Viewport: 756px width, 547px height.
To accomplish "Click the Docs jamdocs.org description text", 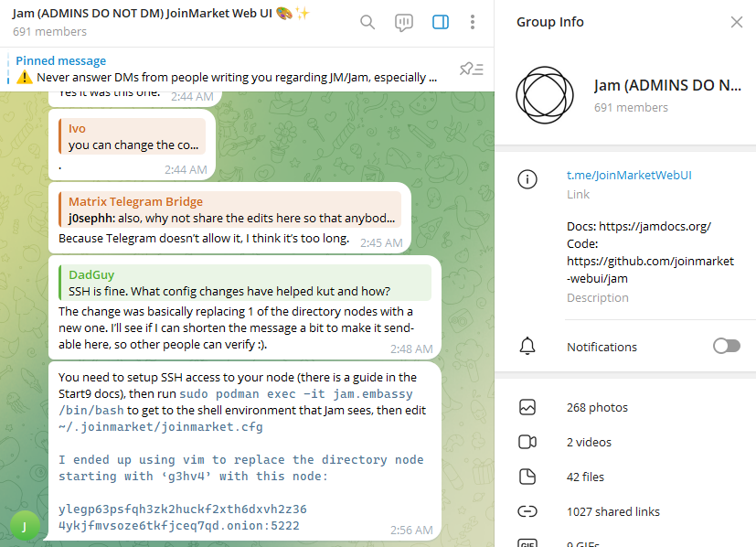I will coord(639,226).
